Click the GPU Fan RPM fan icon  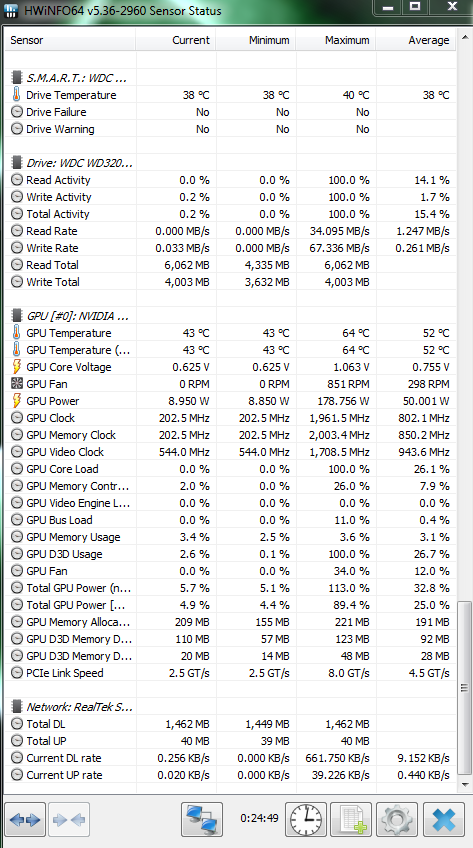point(17,384)
